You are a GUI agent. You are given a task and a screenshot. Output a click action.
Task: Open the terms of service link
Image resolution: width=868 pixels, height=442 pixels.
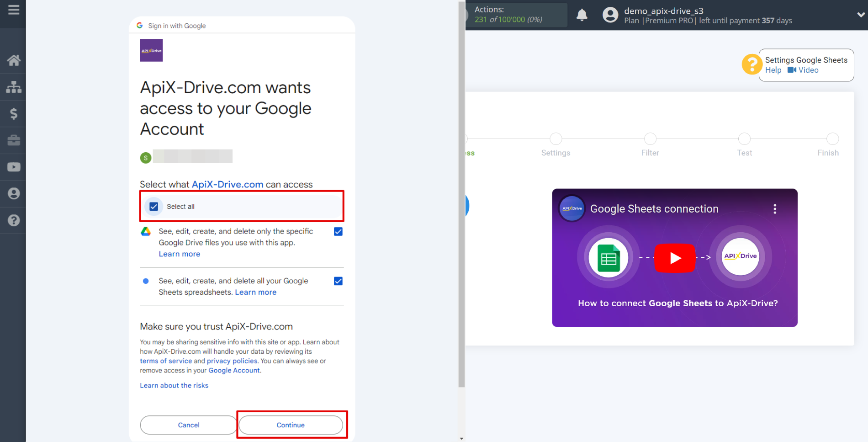tap(166, 361)
